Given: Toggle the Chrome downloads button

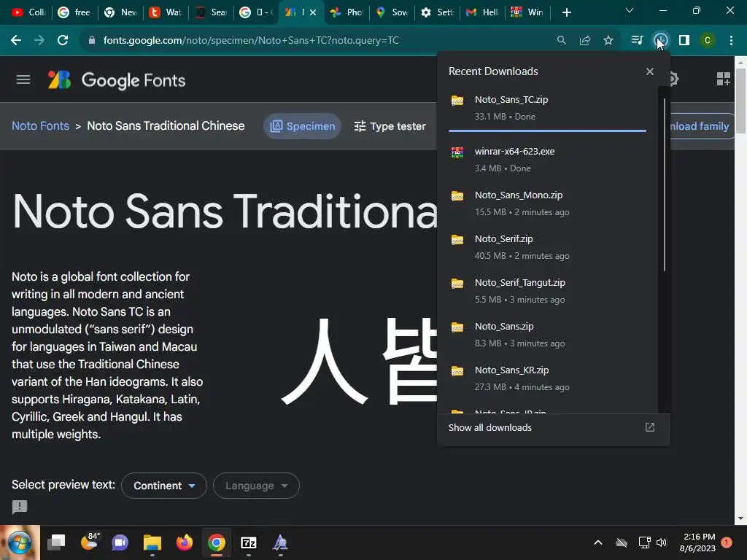Looking at the screenshot, I should pos(661,41).
